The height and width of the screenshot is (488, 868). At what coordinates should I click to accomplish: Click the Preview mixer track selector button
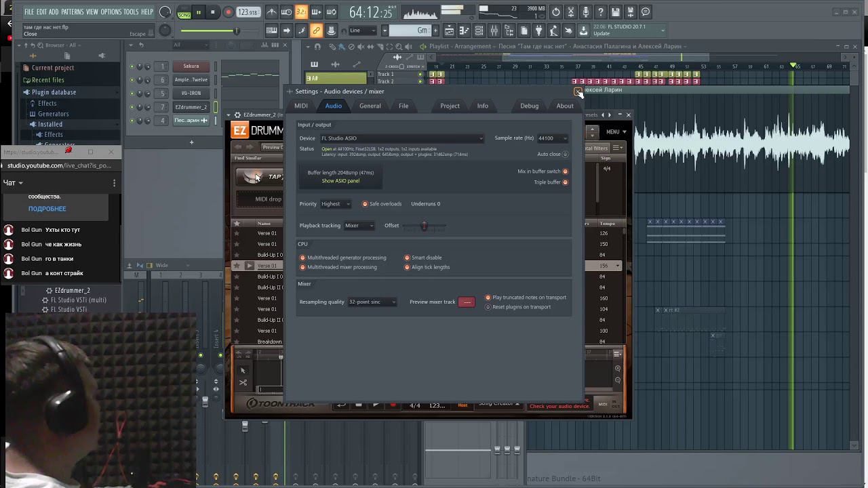coord(467,302)
